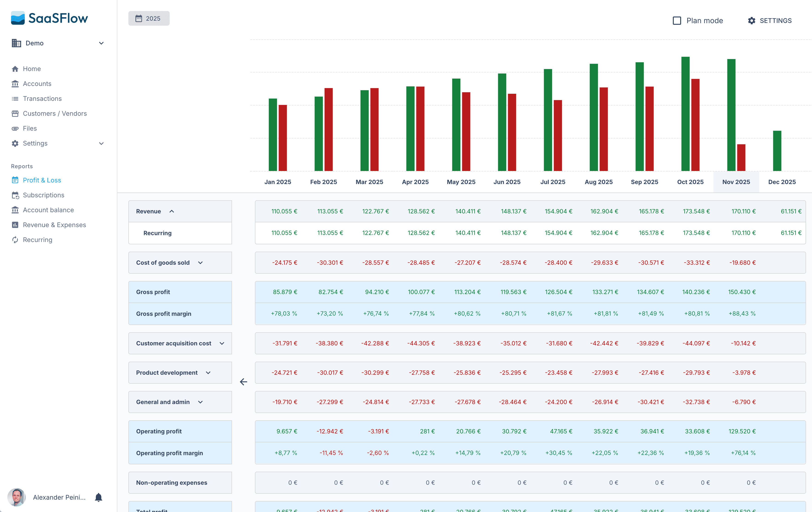Expand the Demo company selector

tap(101, 43)
